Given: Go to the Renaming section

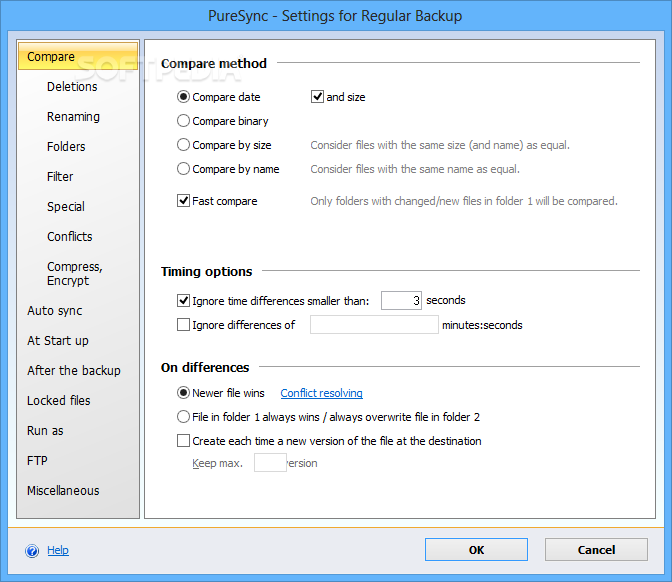Looking at the screenshot, I should click(73, 117).
